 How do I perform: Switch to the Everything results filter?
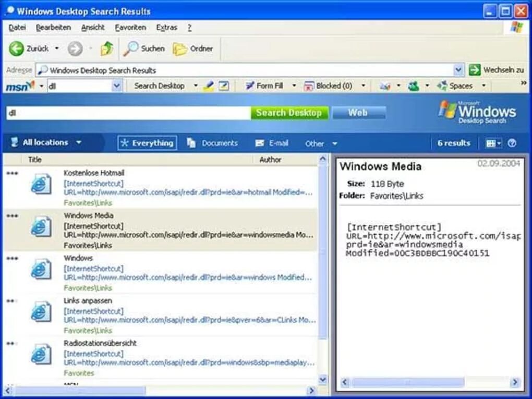tap(147, 142)
